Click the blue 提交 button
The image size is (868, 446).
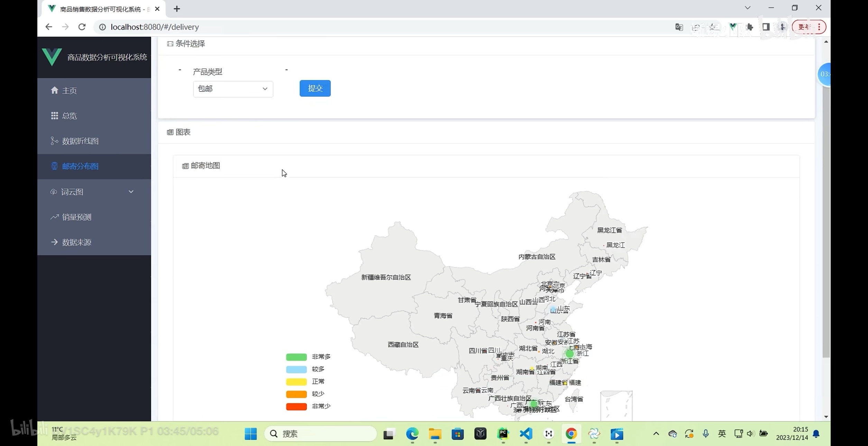315,88
